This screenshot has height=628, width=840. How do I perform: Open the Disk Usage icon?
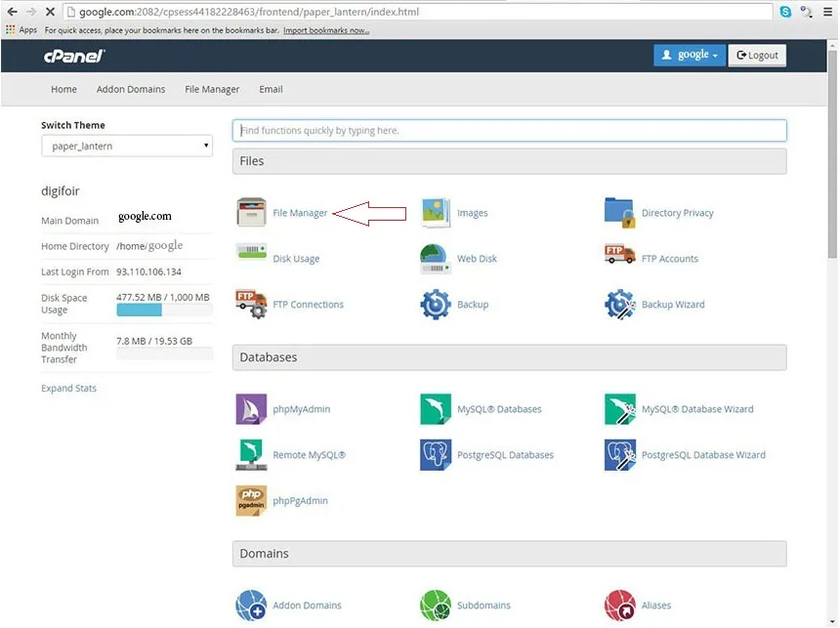[251, 252]
